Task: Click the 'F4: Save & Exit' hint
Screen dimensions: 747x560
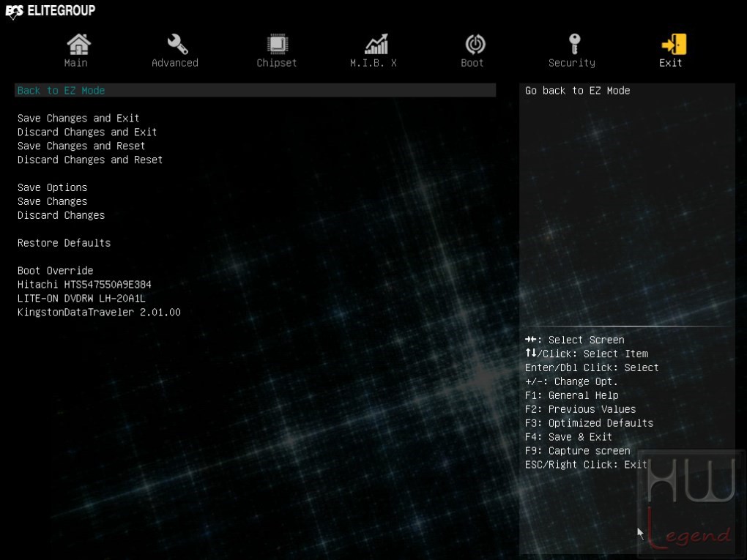Action: (x=569, y=437)
